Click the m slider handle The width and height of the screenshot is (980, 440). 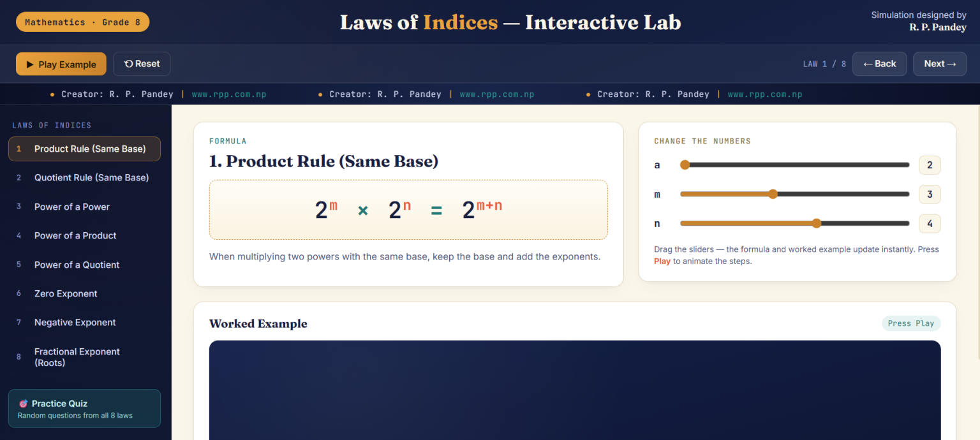click(773, 194)
